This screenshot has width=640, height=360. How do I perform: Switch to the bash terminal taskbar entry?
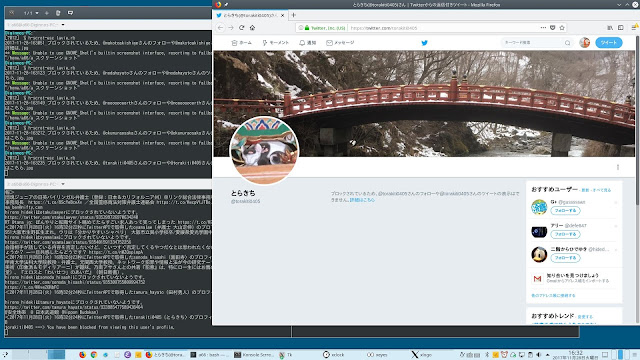click(x=209, y=355)
